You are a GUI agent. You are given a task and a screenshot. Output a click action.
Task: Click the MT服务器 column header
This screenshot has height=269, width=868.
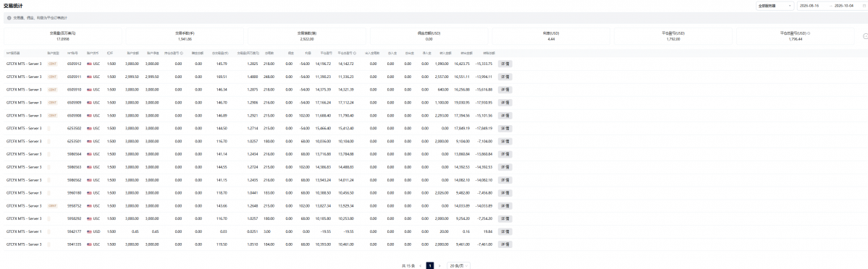point(13,54)
